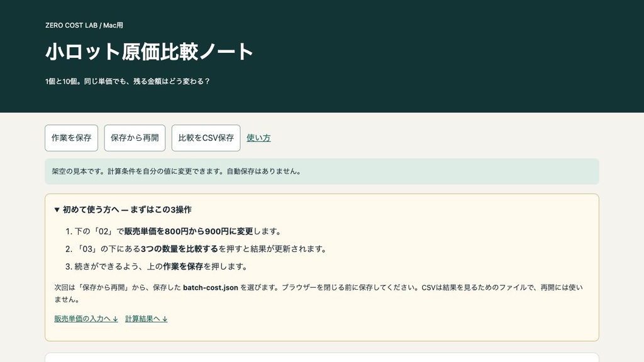This screenshot has height=362, width=644.
Task: Click the tagline 1個と10個。同じ単価でも text
Action: point(128,81)
